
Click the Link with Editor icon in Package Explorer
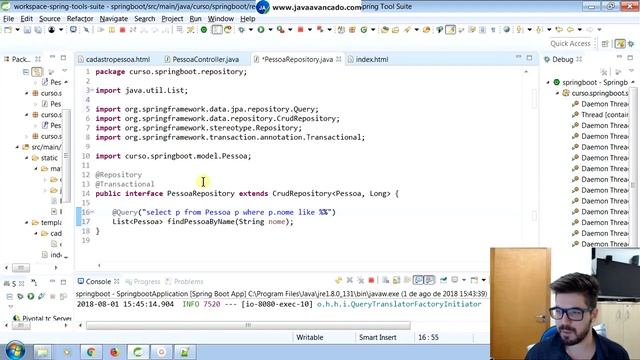[x=37, y=72]
